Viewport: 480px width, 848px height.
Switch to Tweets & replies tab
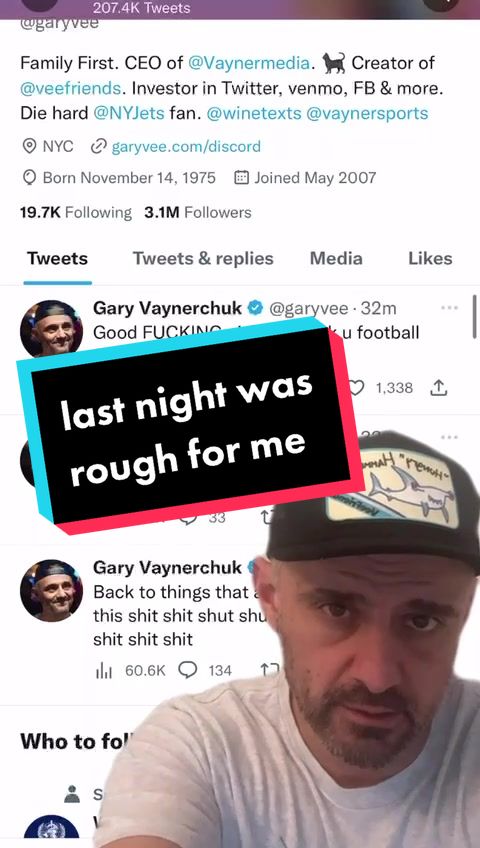click(203, 259)
